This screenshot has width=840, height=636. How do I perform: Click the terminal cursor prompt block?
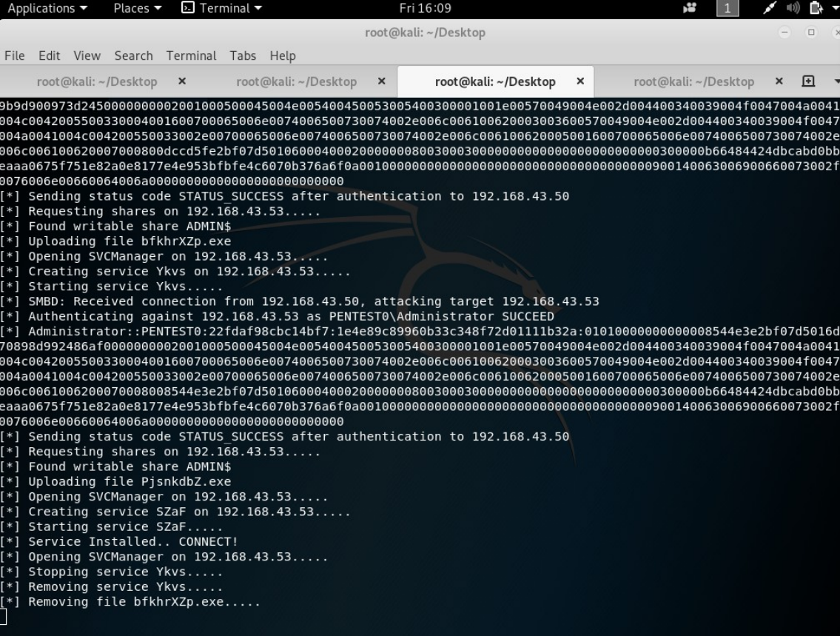pos(3,617)
